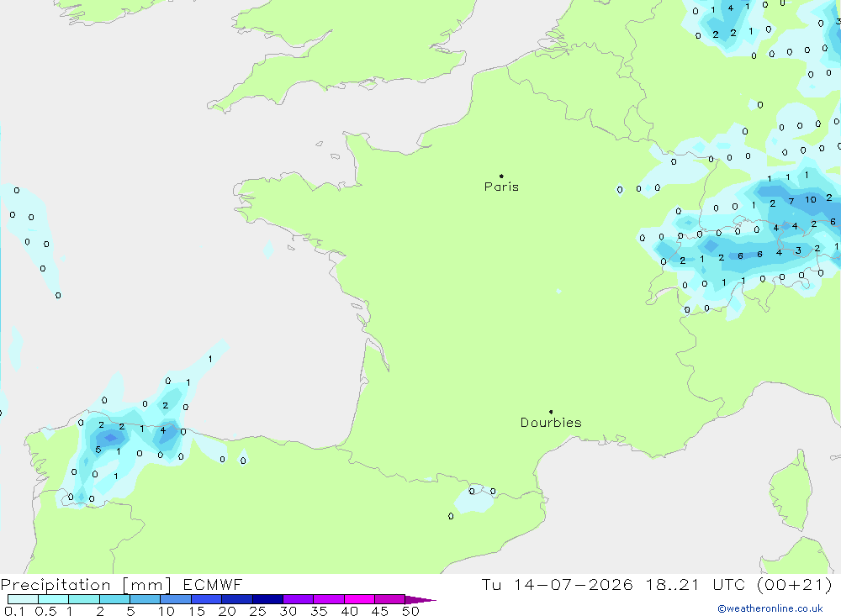This screenshot has height=616, width=841.
Task: Click the forecast date Tu 14-07-2026 text
Action: tap(557, 585)
